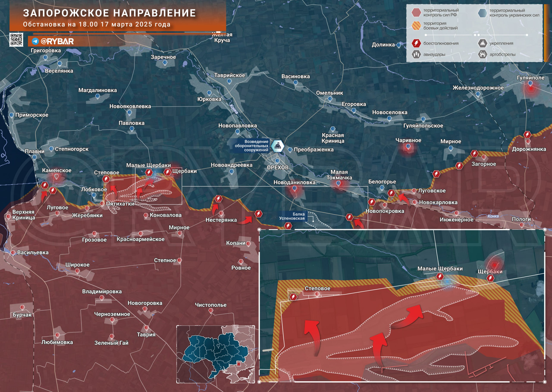Click the clash marker at Балка Успеновская
552x392 pixels.
288,226
